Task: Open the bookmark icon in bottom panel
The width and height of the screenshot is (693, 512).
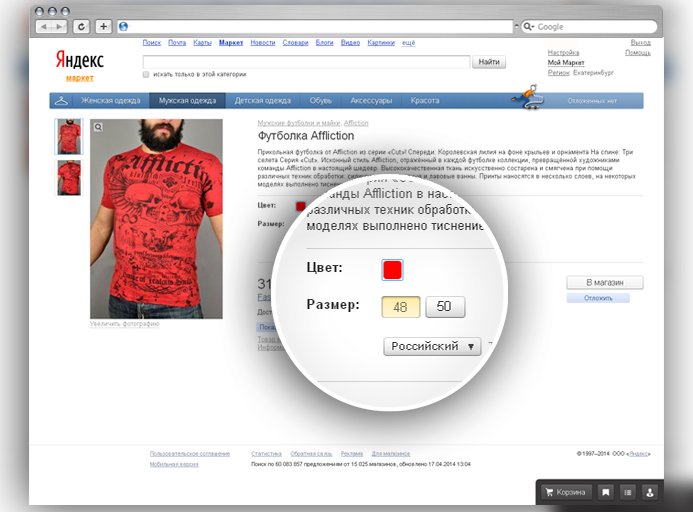Action: pos(606,492)
